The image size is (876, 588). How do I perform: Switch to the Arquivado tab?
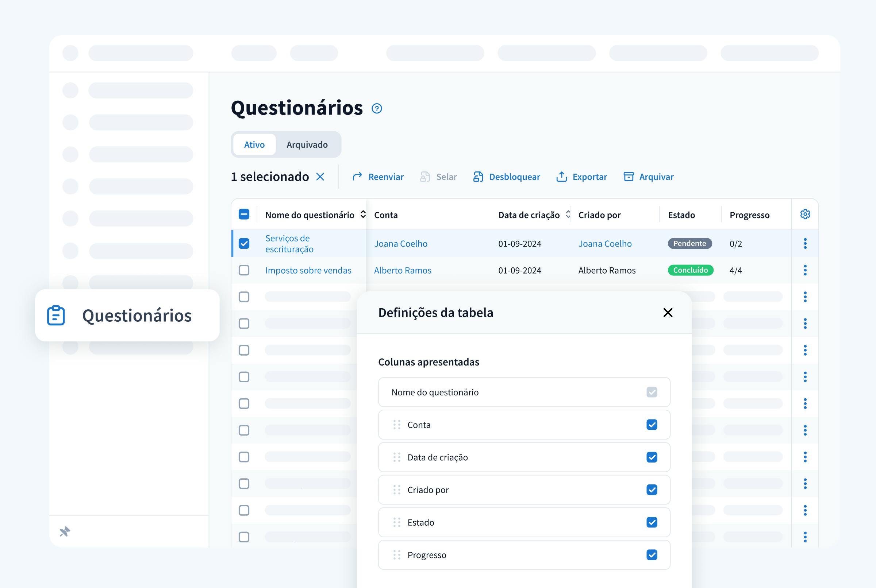307,144
